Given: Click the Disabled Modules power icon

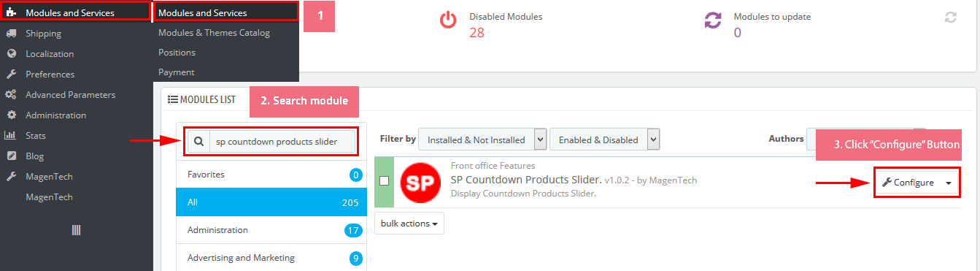Looking at the screenshot, I should [x=448, y=21].
